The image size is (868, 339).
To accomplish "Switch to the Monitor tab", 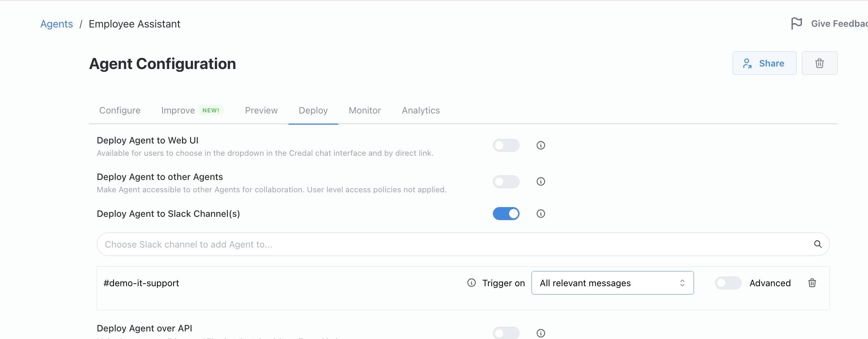I will click(x=365, y=110).
